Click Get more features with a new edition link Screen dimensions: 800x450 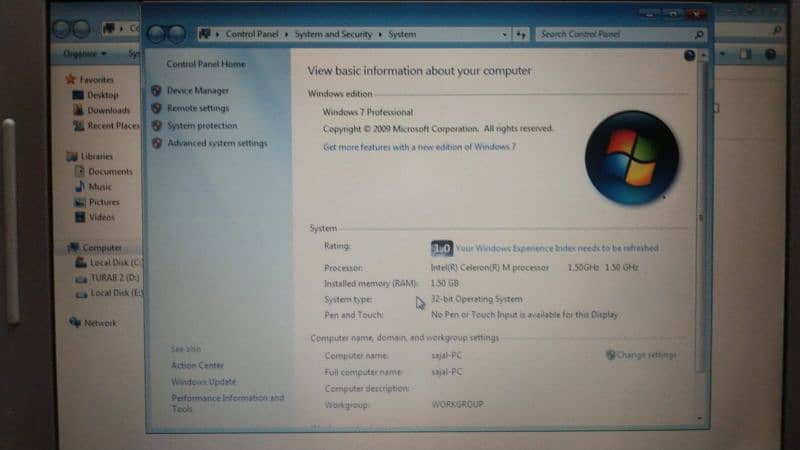point(419,147)
